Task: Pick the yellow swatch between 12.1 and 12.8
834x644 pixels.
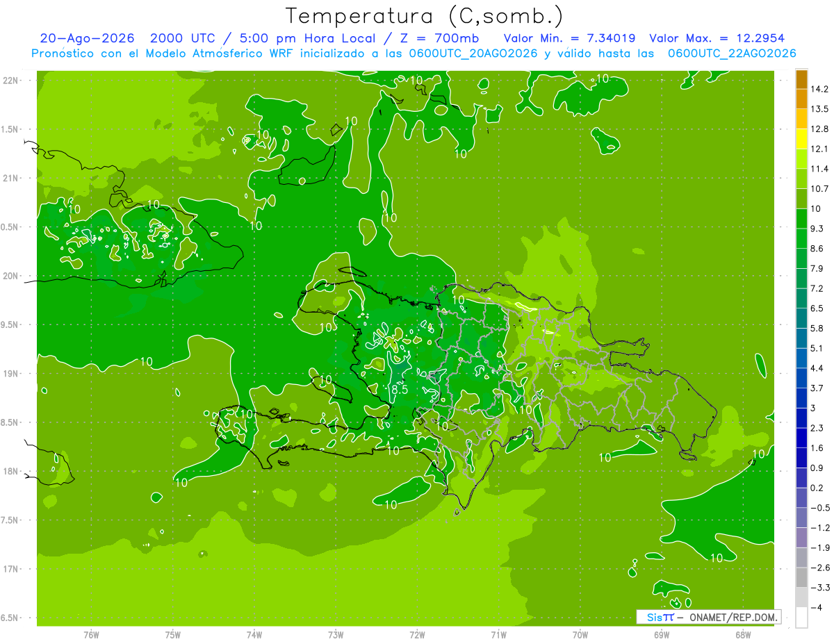Action: [801, 139]
